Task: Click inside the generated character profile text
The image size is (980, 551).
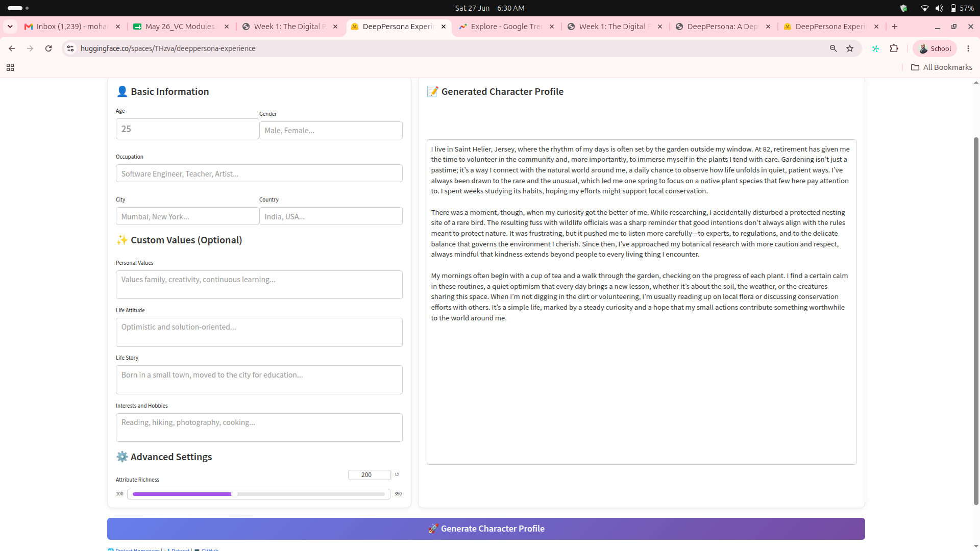Action: click(641, 302)
